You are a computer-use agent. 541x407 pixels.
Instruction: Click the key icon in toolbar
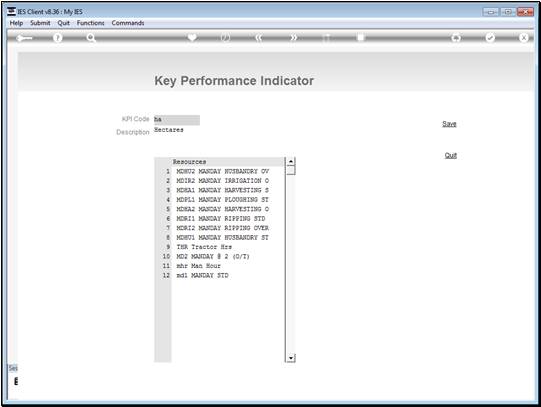(24, 38)
